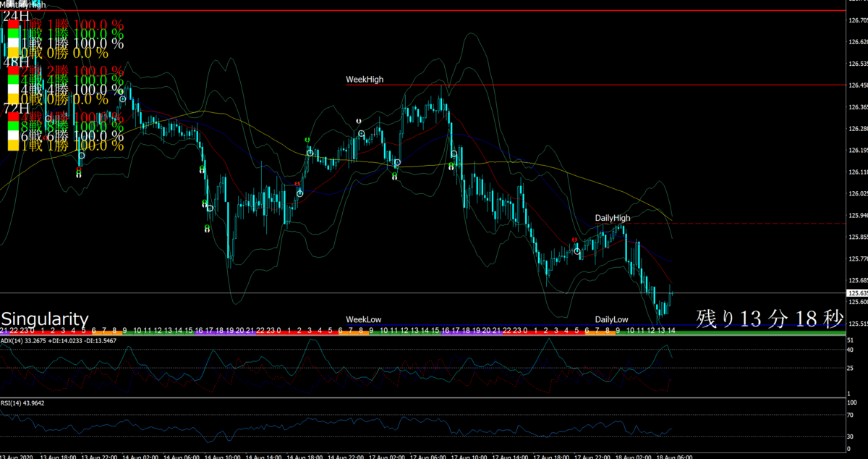Click the circle marker on WeekHigh candle drop
The width and height of the screenshot is (868, 459).
[454, 154]
